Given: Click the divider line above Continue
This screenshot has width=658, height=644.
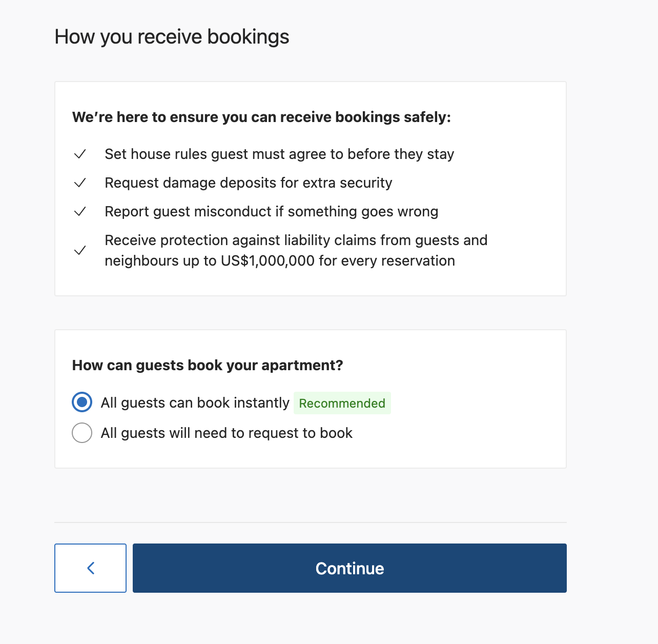Looking at the screenshot, I should pos(311,522).
